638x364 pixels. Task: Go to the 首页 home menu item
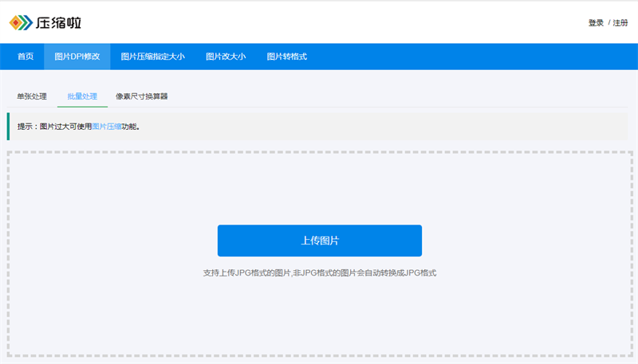(x=26, y=57)
